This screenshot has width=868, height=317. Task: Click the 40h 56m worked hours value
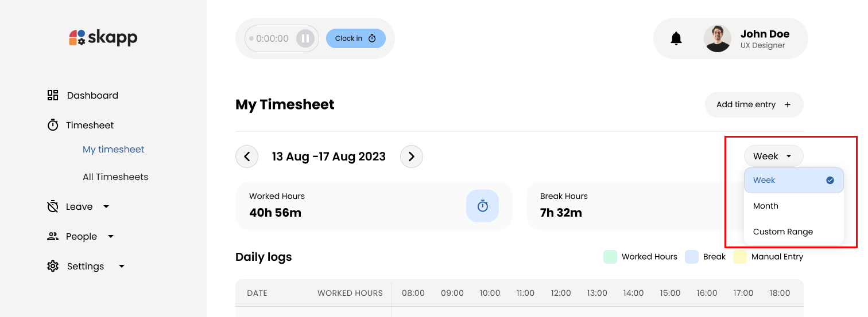276,213
